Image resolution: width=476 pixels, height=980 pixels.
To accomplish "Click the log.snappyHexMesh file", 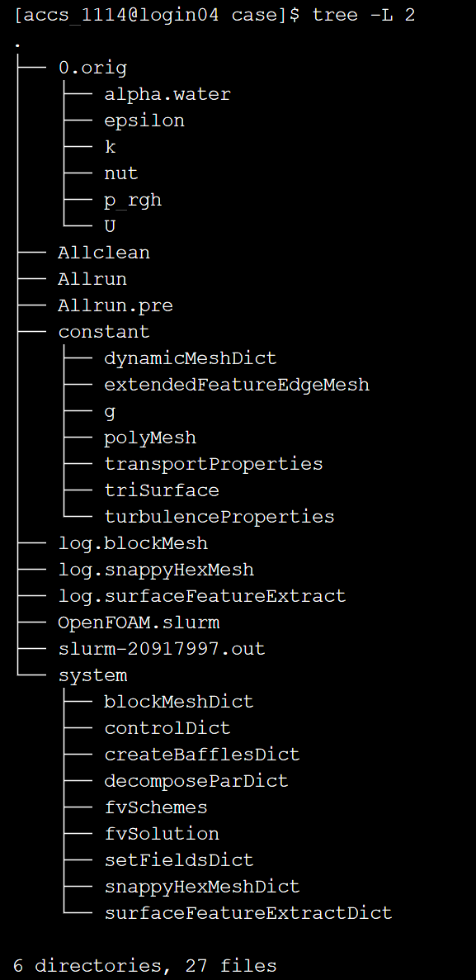I will tap(156, 570).
